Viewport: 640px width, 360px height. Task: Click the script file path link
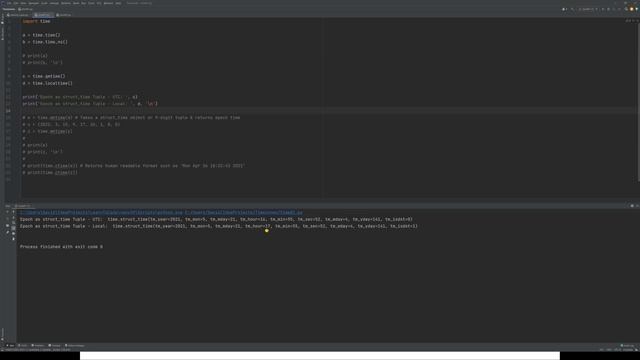click(244, 212)
